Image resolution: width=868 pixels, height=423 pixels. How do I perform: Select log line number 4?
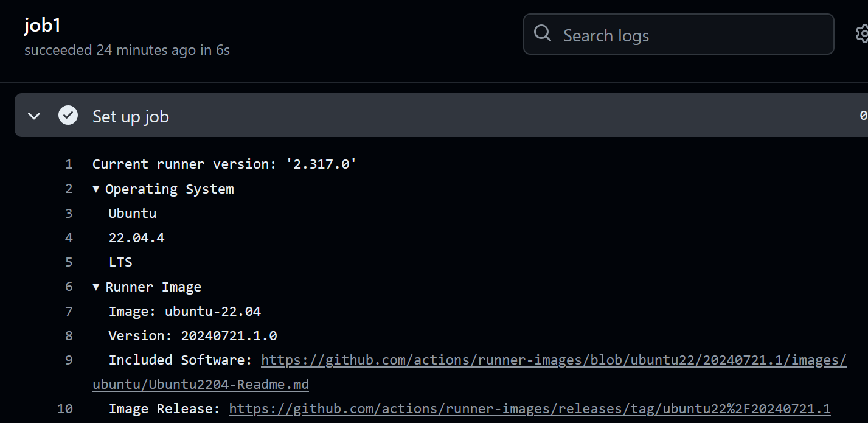pyautogui.click(x=69, y=237)
